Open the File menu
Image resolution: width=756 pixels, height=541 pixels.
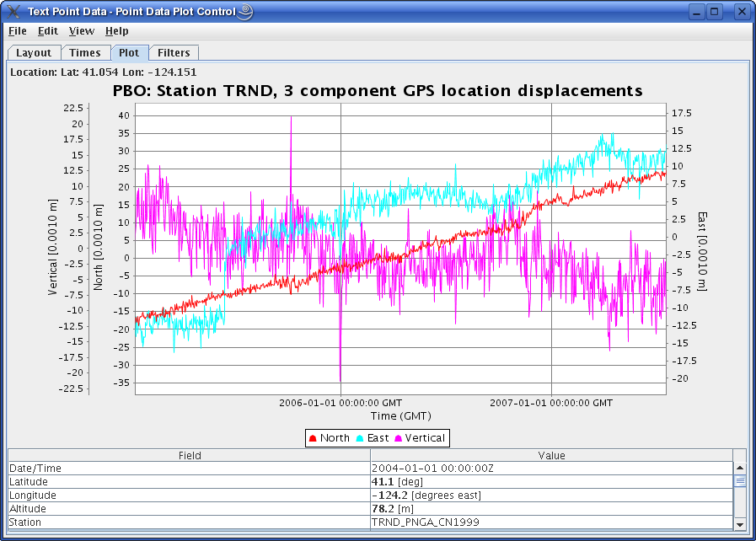17,31
